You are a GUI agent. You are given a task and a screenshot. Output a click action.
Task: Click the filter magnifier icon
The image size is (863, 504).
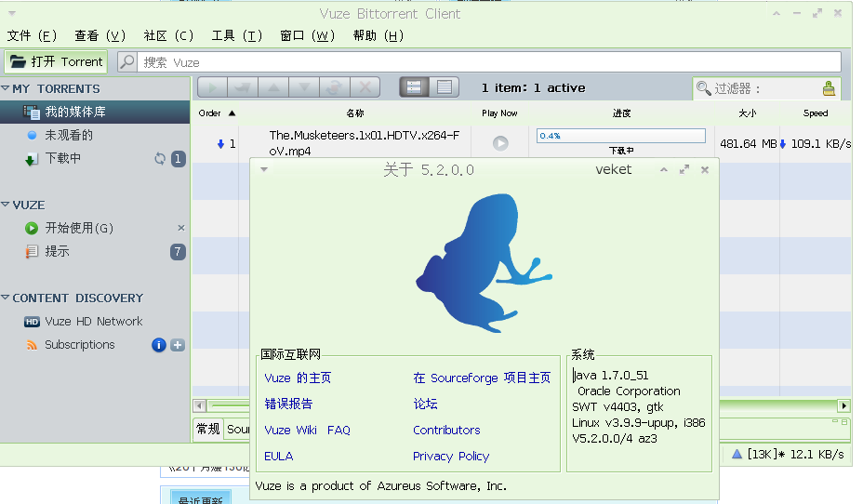(x=703, y=88)
